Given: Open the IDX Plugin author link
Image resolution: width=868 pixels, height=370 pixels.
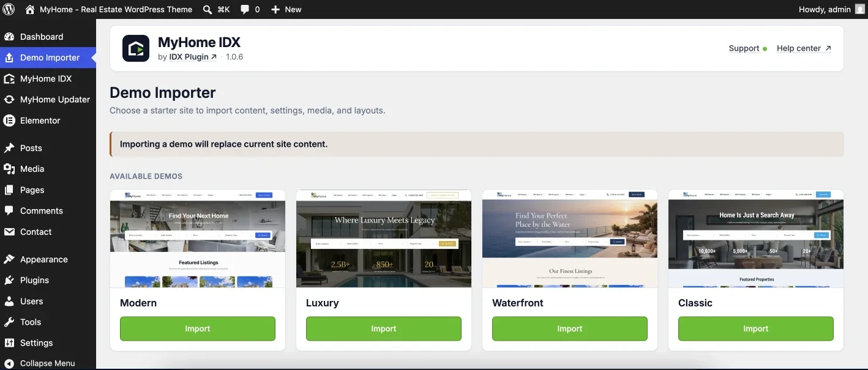Looking at the screenshot, I should (x=193, y=57).
